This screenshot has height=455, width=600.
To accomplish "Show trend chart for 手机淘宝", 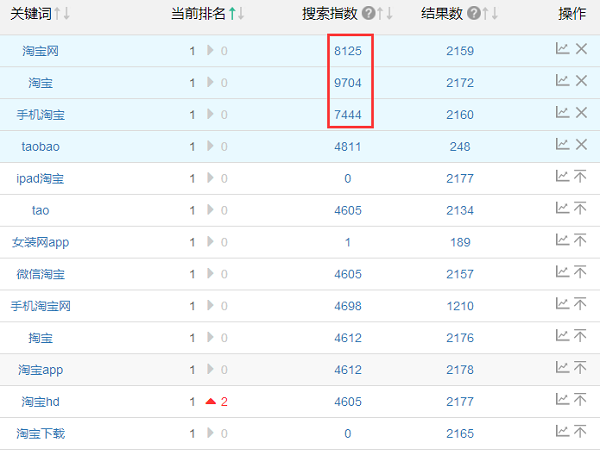I will pos(562,113).
